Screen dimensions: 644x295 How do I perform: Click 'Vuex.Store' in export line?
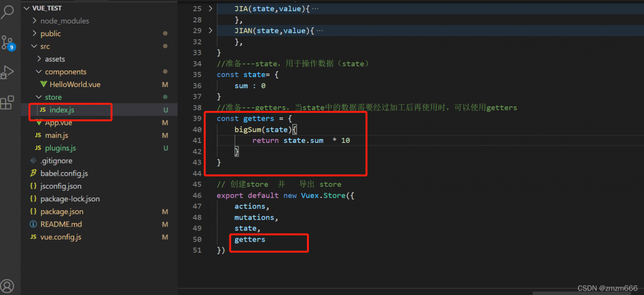pos(323,195)
